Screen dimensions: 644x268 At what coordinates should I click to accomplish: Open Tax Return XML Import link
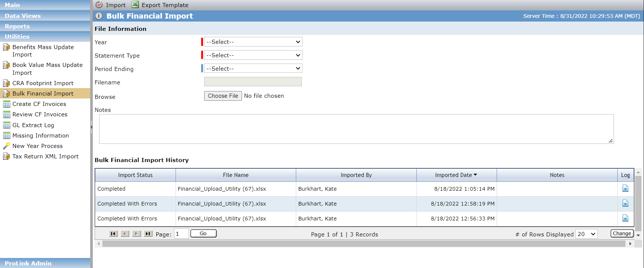tap(46, 156)
